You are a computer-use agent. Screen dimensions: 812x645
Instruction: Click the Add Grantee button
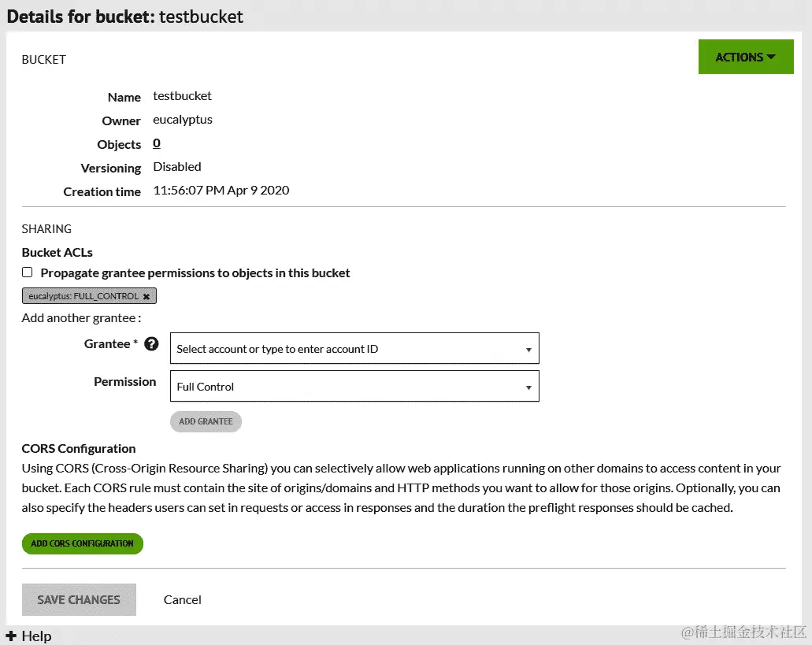[x=206, y=421]
